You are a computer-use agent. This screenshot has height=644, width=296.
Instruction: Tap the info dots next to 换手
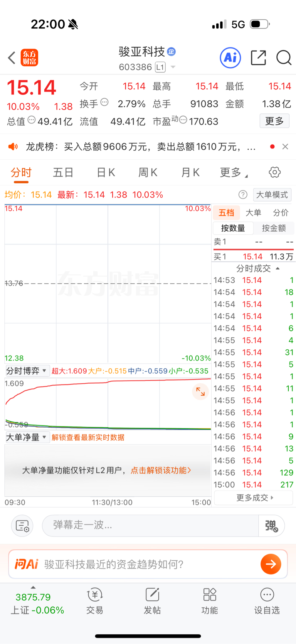coord(104,102)
